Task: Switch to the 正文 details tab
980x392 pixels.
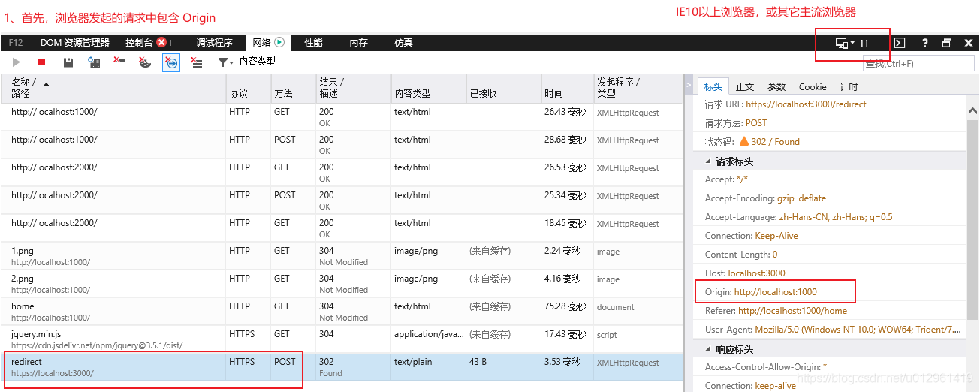Action: point(745,86)
